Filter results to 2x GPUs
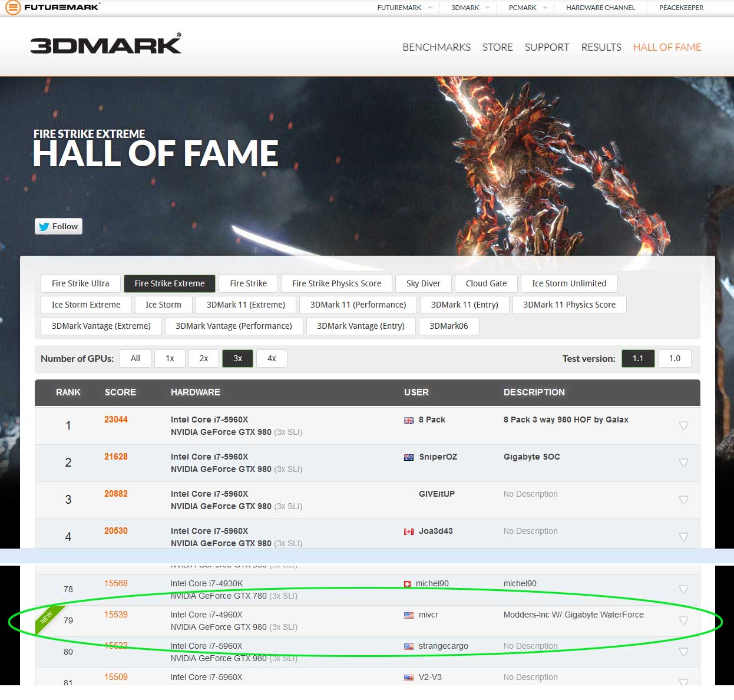 [x=204, y=358]
